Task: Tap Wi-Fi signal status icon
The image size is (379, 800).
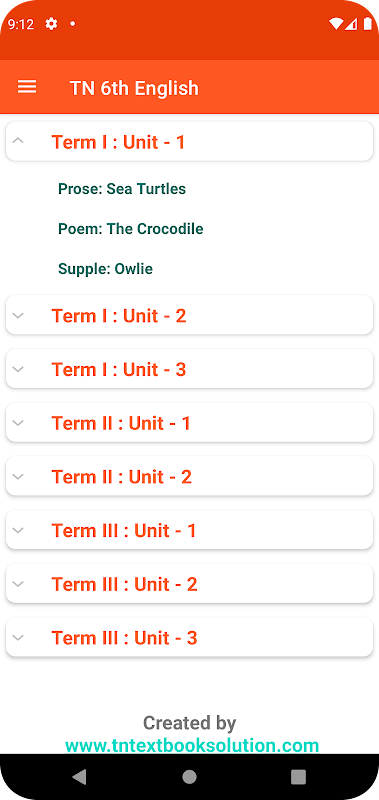Action: [x=336, y=23]
